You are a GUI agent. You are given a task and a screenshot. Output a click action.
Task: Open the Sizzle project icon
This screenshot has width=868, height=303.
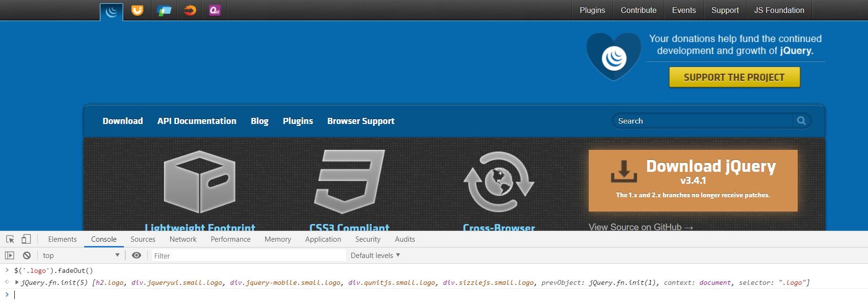190,10
